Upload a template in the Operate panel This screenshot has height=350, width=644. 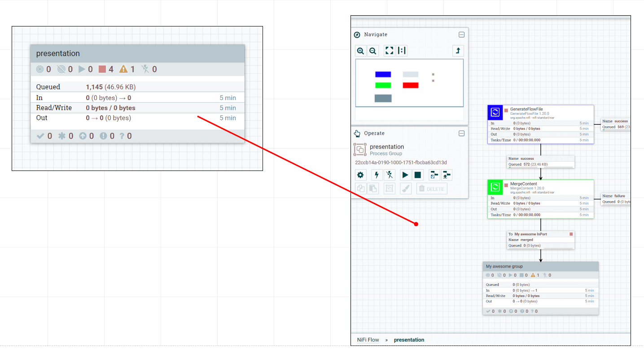tap(447, 175)
